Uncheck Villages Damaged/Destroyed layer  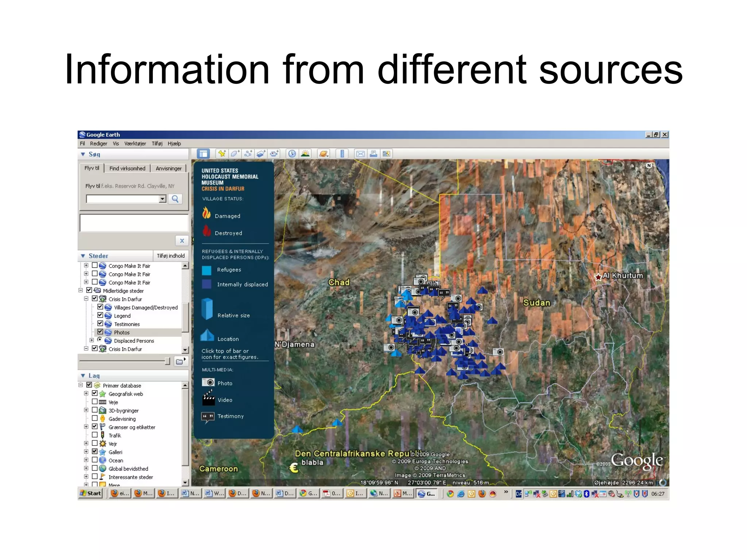(x=100, y=307)
